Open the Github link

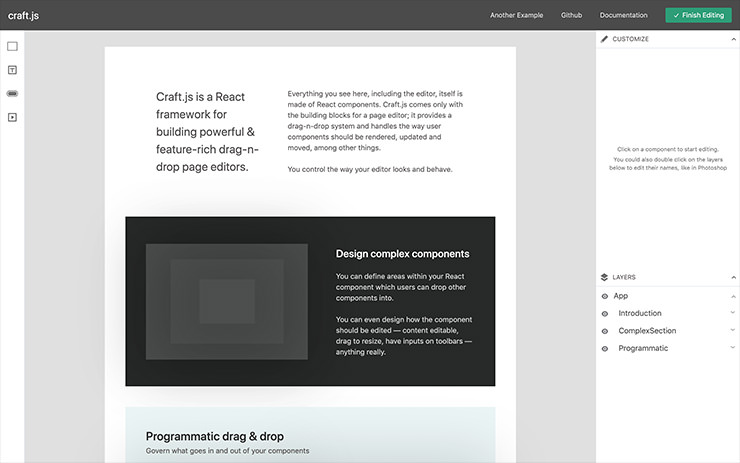pyautogui.click(x=571, y=15)
